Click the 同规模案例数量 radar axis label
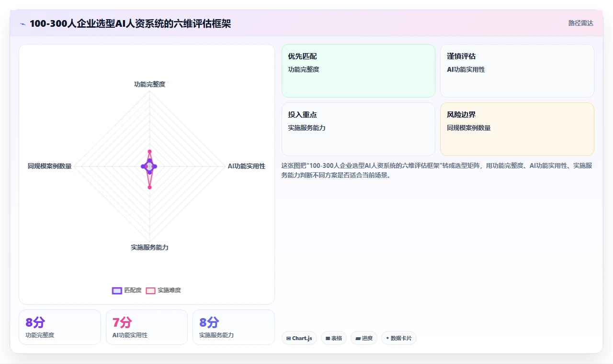613x364 pixels. 49,166
